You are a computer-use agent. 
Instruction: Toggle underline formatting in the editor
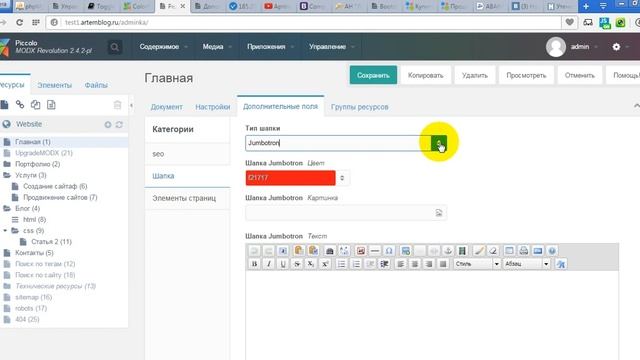tap(283, 264)
